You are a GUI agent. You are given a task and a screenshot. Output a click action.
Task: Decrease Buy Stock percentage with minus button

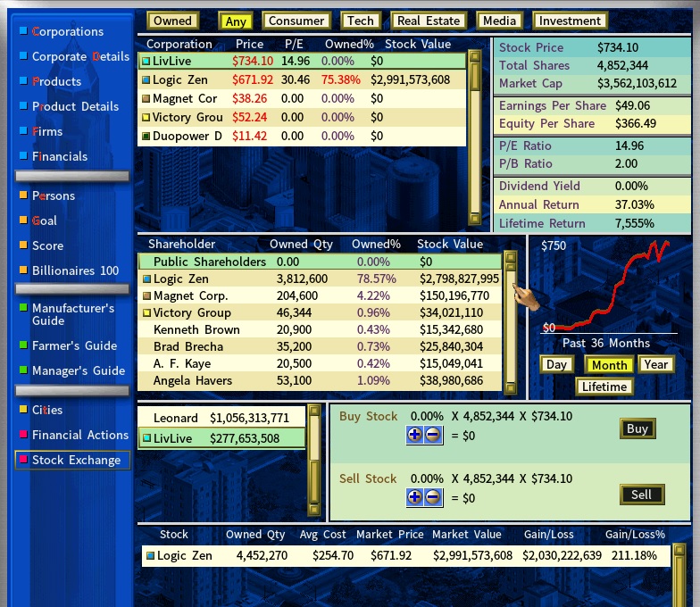point(432,435)
